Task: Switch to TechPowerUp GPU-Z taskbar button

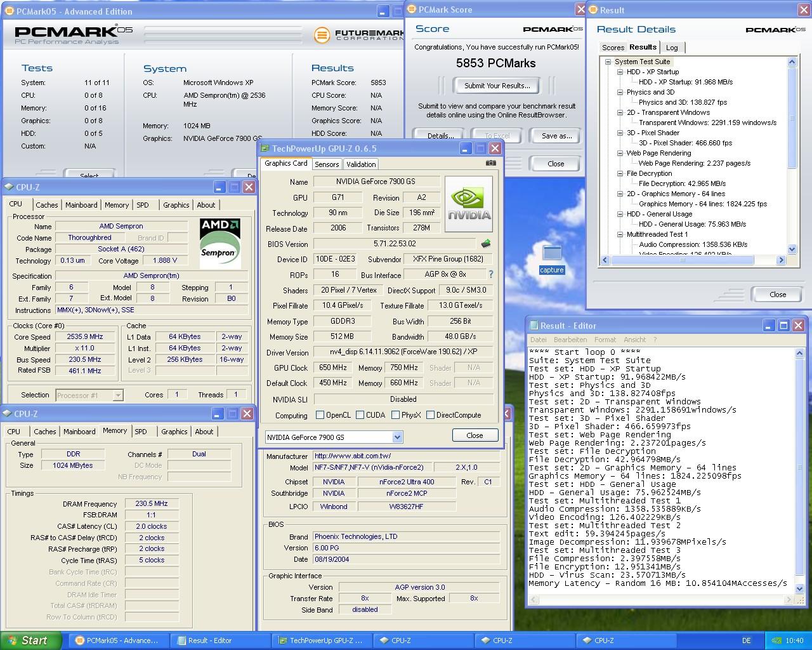Action: pos(320,640)
